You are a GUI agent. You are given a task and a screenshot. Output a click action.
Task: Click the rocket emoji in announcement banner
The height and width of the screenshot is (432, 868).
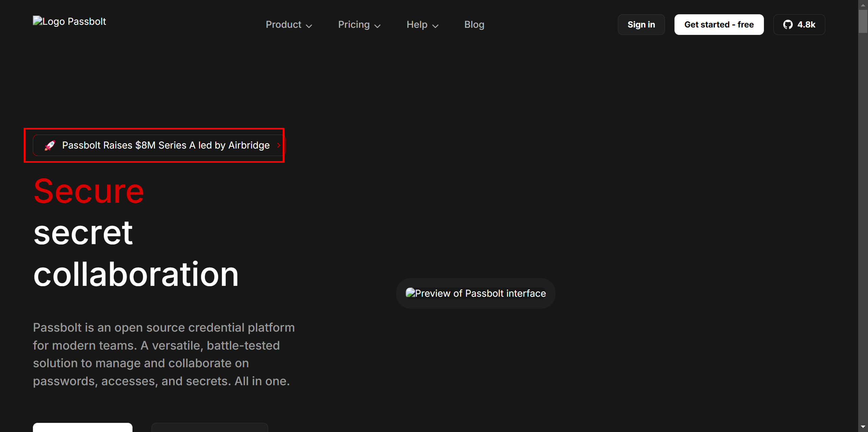[50, 145]
